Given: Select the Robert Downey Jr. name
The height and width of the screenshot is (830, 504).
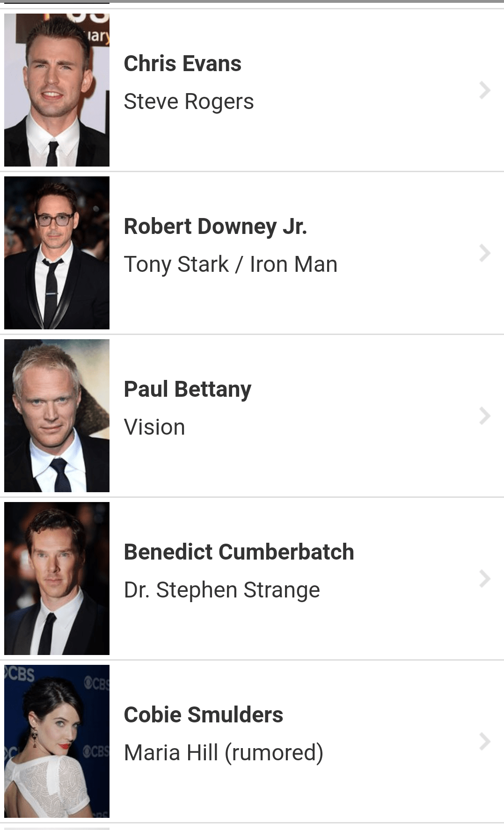Looking at the screenshot, I should (215, 226).
